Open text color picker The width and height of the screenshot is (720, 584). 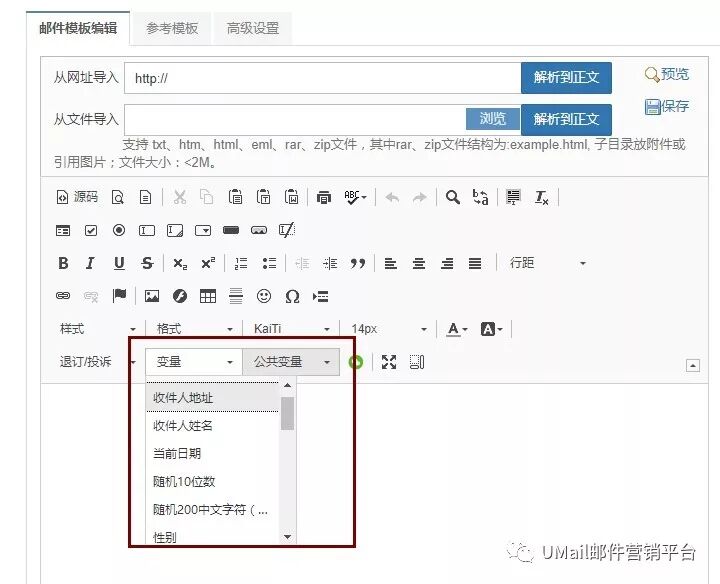click(457, 329)
